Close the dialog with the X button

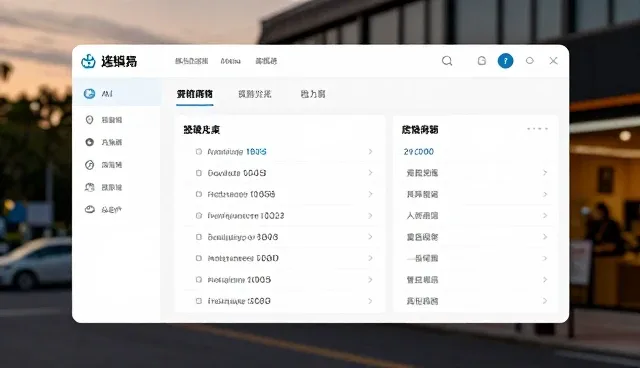click(x=553, y=61)
